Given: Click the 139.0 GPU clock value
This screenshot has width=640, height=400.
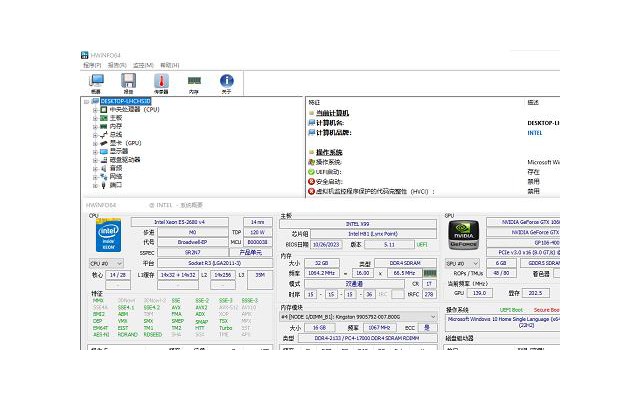Looking at the screenshot, I should click(480, 293).
